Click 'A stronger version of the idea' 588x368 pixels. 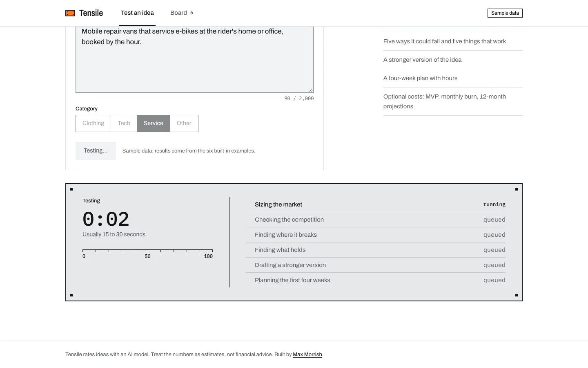pos(453,60)
